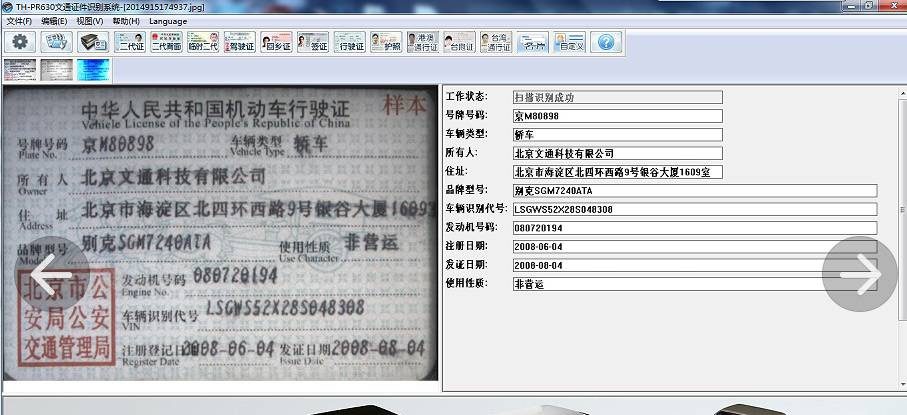Click the 工作状态 field showing 扫描识别成功
Image resolution: width=907 pixels, height=415 pixels.
pos(618,98)
